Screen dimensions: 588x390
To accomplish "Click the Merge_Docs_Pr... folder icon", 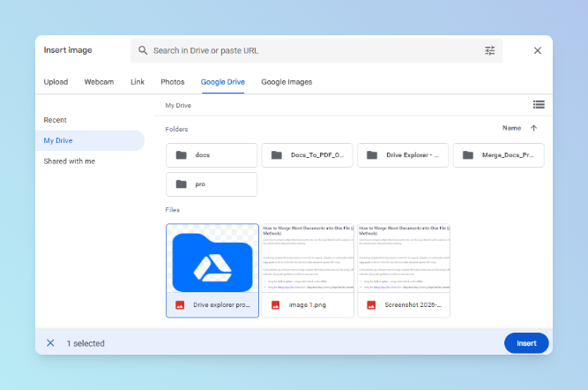I will point(468,155).
